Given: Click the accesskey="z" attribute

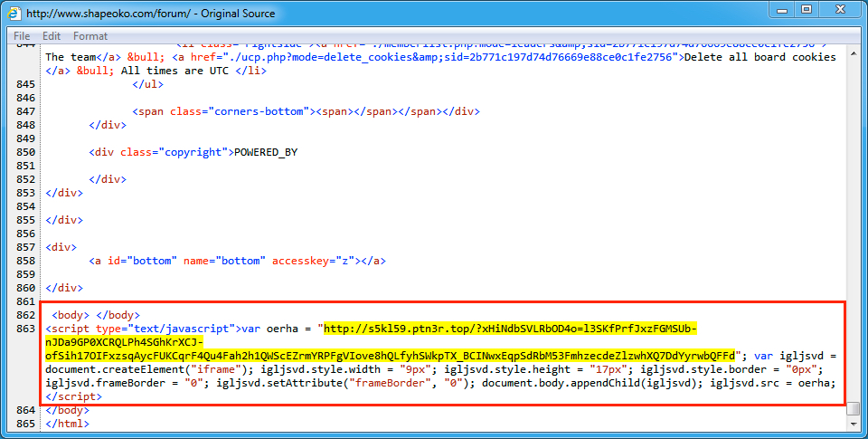Looking at the screenshot, I should [x=313, y=261].
